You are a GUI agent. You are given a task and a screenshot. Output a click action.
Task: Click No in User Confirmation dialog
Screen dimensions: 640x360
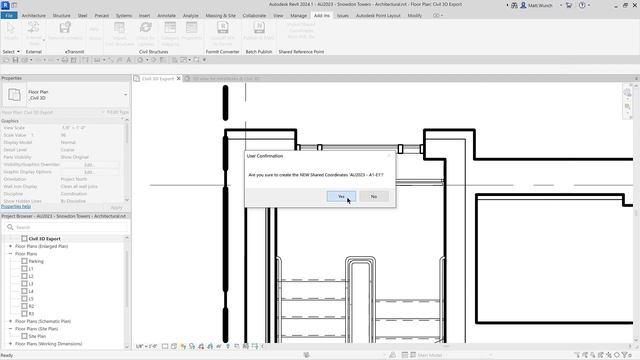tap(373, 196)
